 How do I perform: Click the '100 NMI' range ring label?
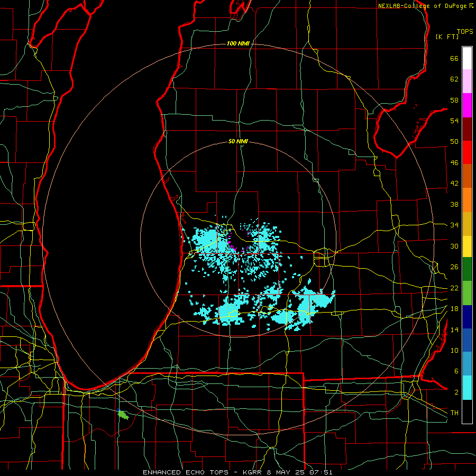[238, 44]
